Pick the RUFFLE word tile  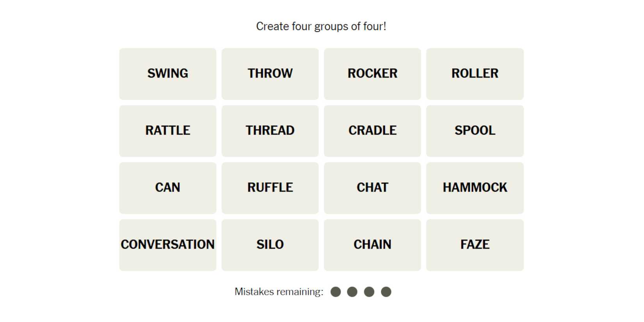270,188
